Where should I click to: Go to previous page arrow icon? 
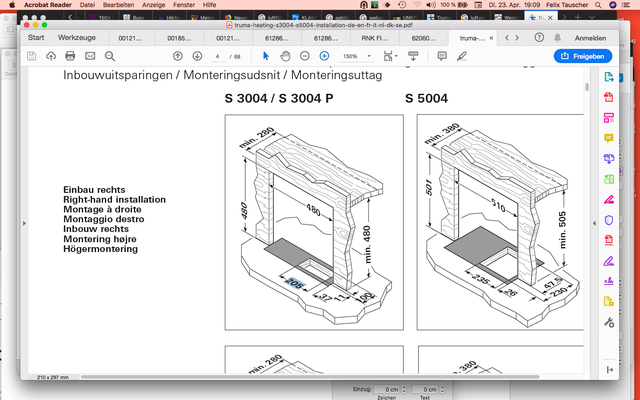[x=178, y=56]
